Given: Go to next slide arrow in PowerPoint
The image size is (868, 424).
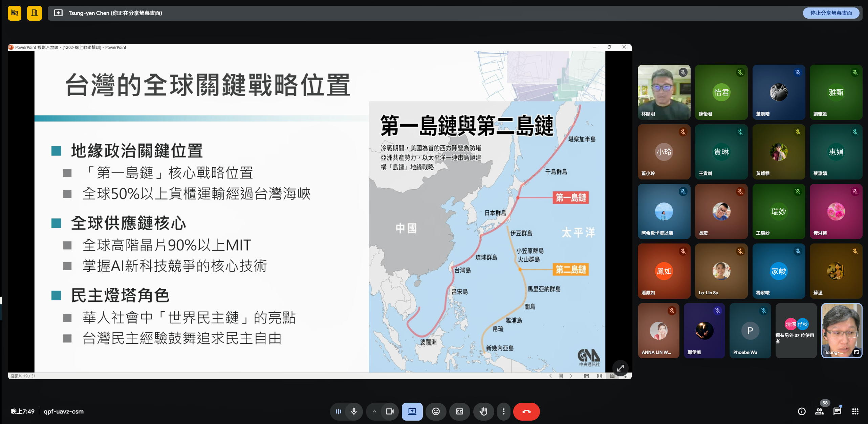Looking at the screenshot, I should coord(571,376).
